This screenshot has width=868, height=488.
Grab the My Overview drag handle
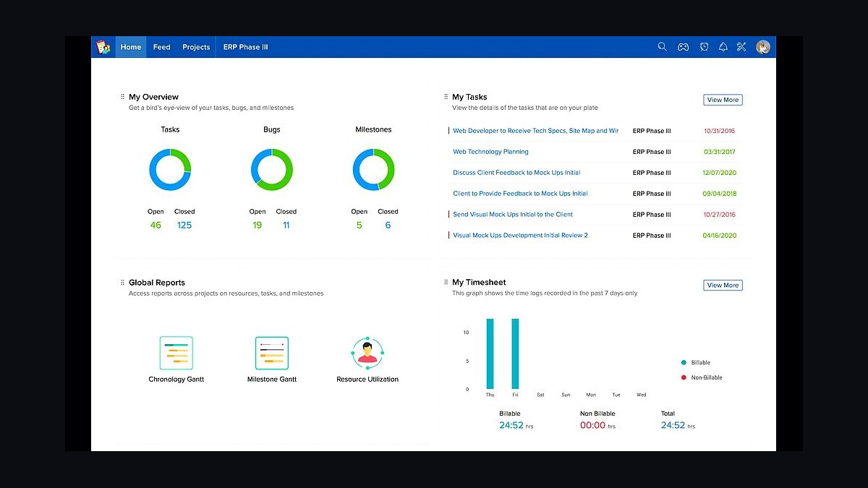(122, 97)
